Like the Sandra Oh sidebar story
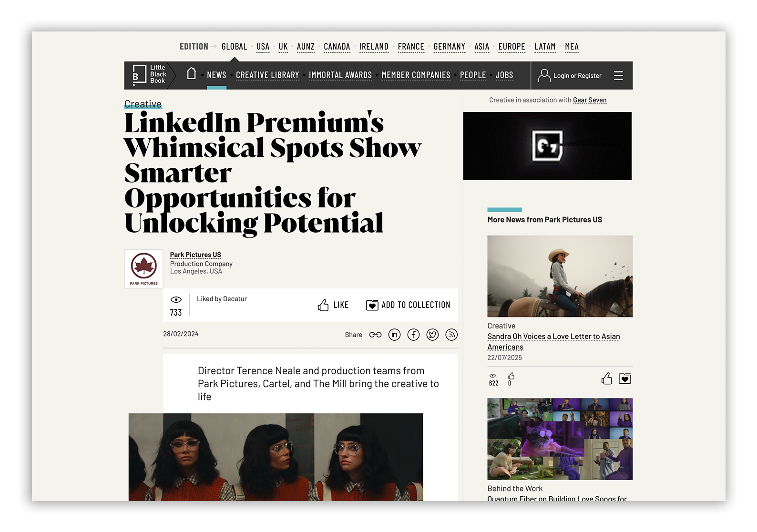 (606, 379)
